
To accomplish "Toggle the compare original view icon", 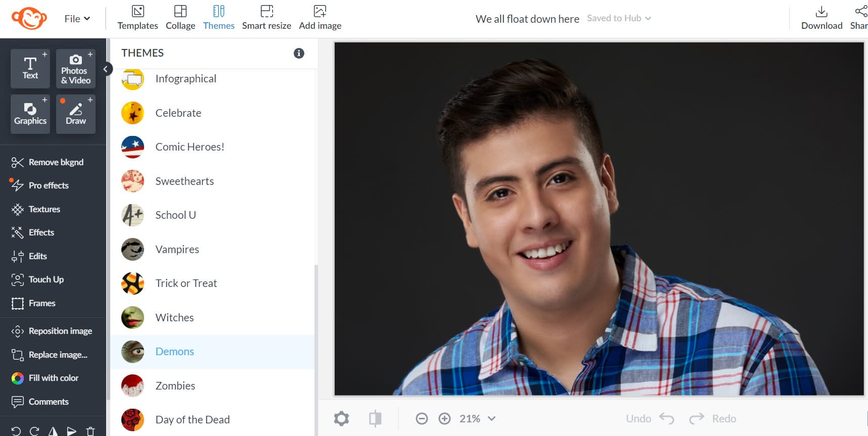I will [x=375, y=419].
